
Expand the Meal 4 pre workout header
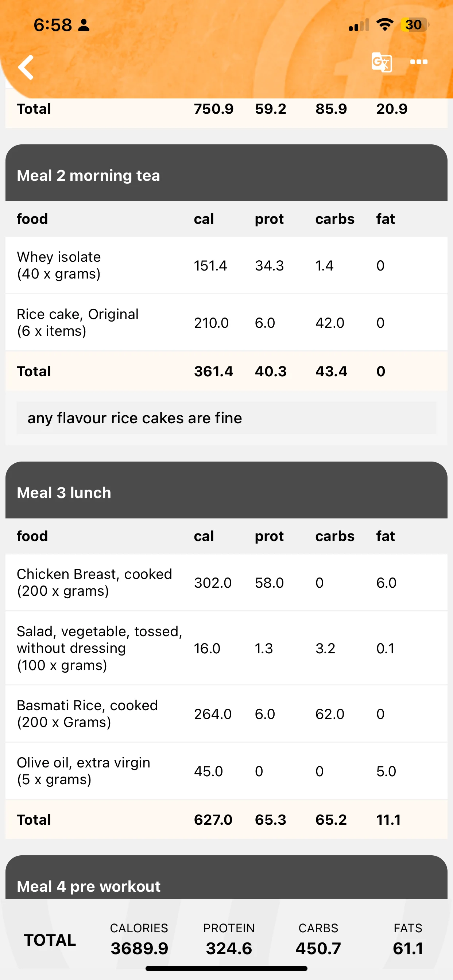click(x=226, y=877)
